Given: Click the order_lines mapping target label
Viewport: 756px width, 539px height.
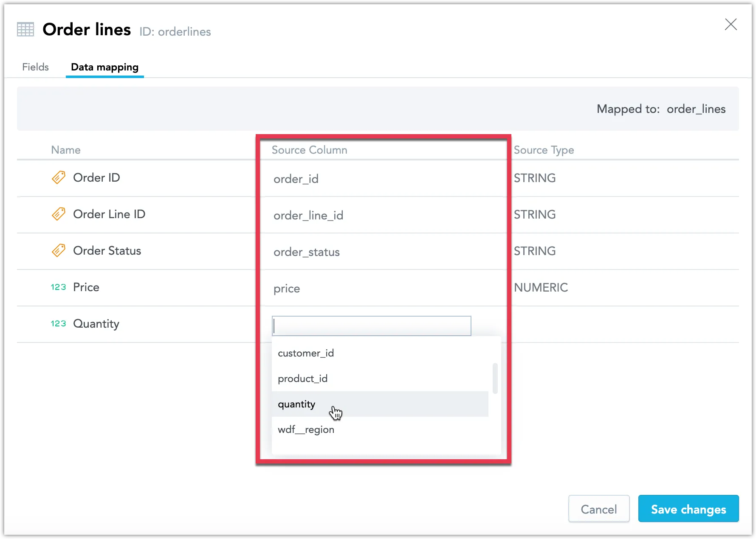Looking at the screenshot, I should pos(696,109).
